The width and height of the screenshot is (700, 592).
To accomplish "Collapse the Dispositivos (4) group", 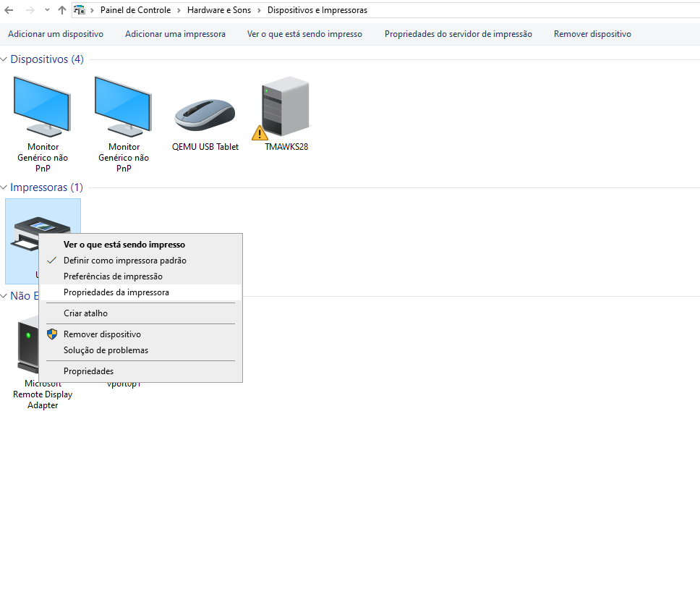I will click(x=4, y=59).
